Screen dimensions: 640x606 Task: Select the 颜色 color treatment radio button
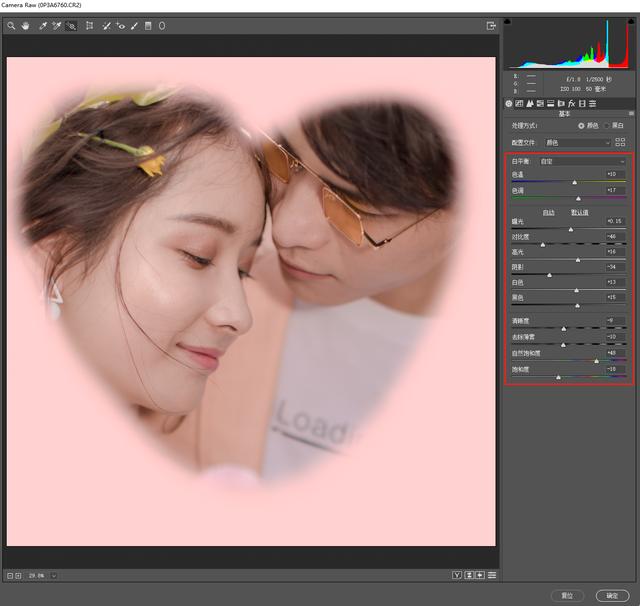point(581,126)
